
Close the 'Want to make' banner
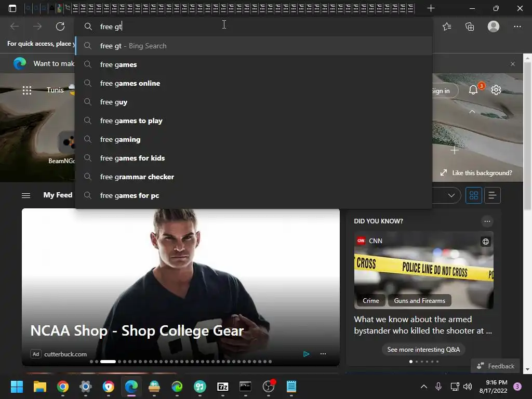coord(513,64)
